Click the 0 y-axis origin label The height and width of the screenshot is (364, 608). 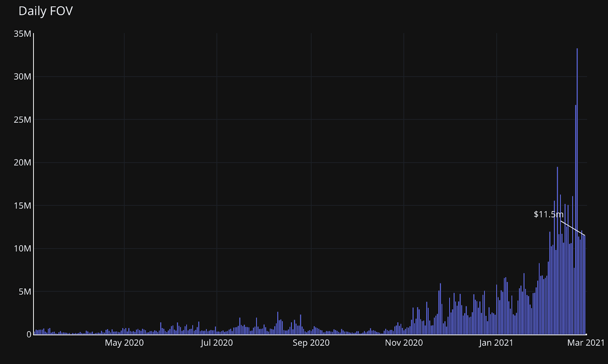(x=29, y=334)
